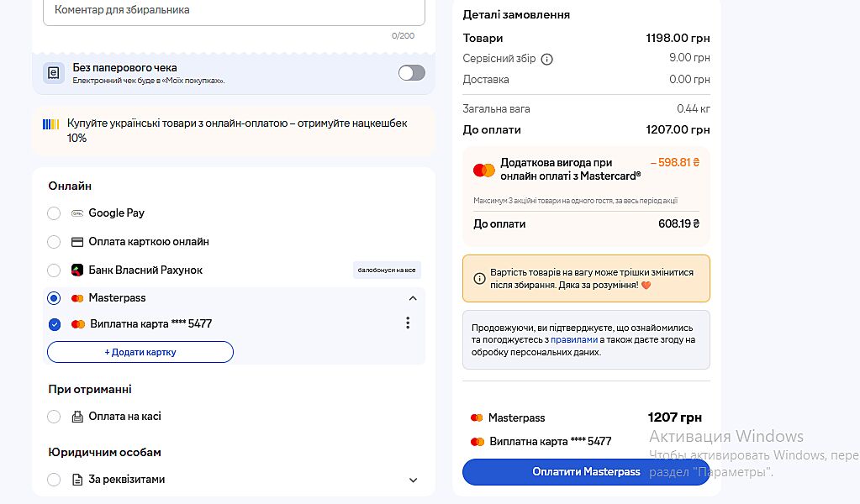Click the document icon for За реквізитами
Image resolution: width=860 pixels, height=504 pixels.
77,480
